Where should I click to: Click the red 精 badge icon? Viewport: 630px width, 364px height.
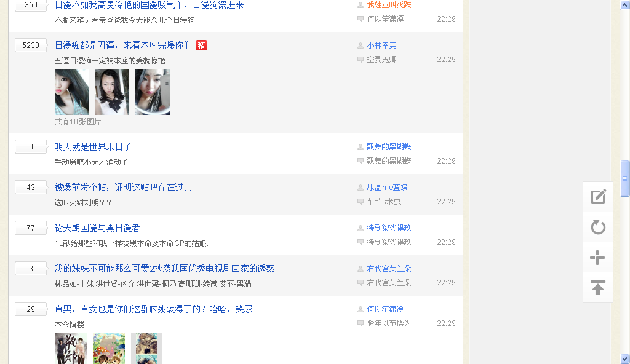click(x=201, y=45)
